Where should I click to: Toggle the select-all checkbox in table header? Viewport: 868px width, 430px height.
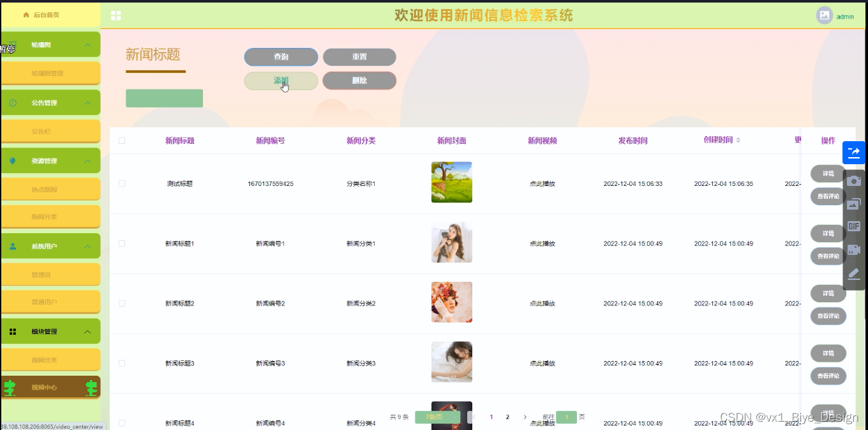(122, 141)
